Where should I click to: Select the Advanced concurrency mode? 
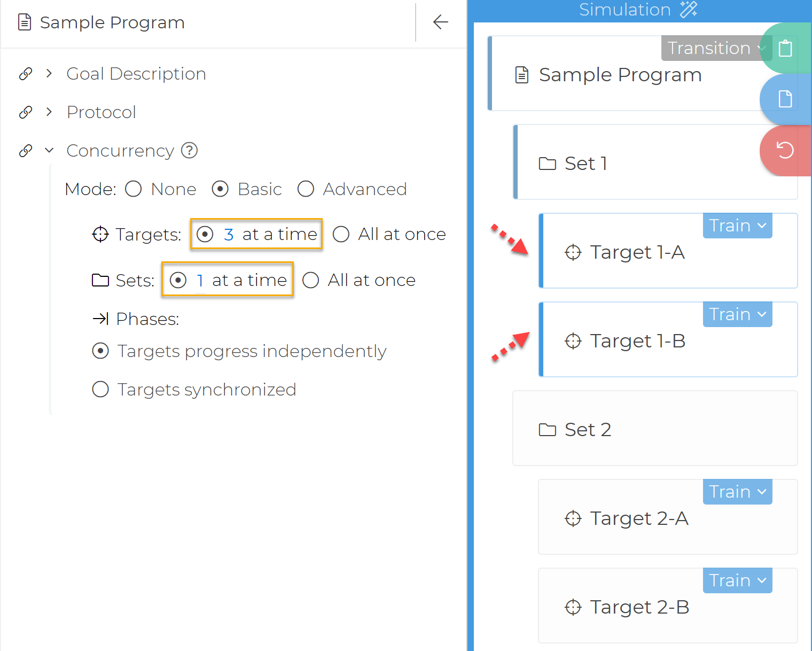pos(306,189)
